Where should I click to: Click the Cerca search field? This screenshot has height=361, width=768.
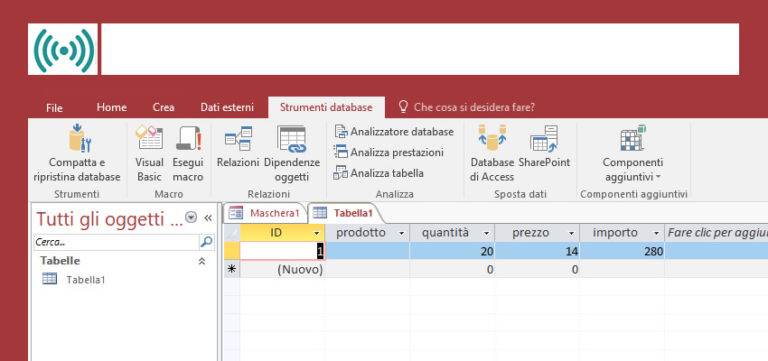click(x=117, y=242)
